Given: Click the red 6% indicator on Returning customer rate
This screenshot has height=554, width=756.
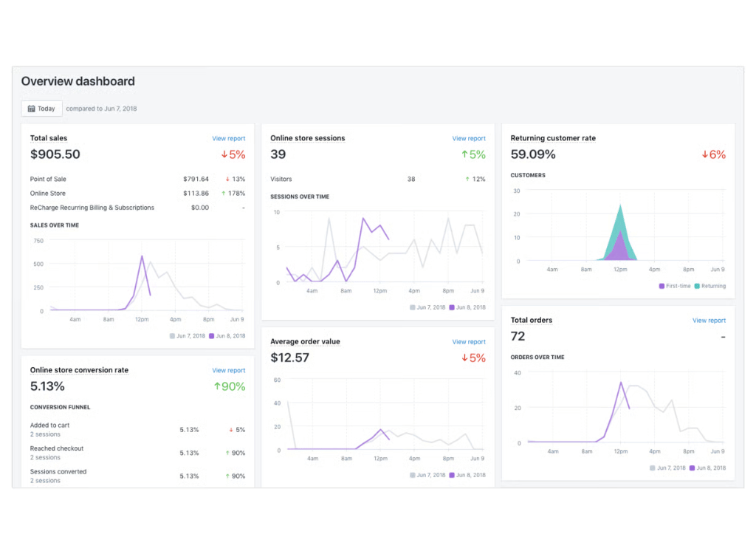Looking at the screenshot, I should 714,154.
